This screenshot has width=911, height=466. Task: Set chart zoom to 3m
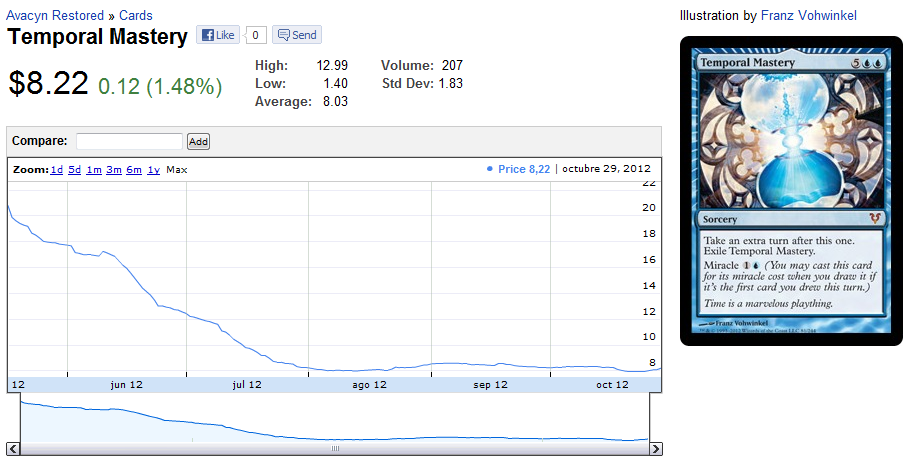tap(114, 170)
